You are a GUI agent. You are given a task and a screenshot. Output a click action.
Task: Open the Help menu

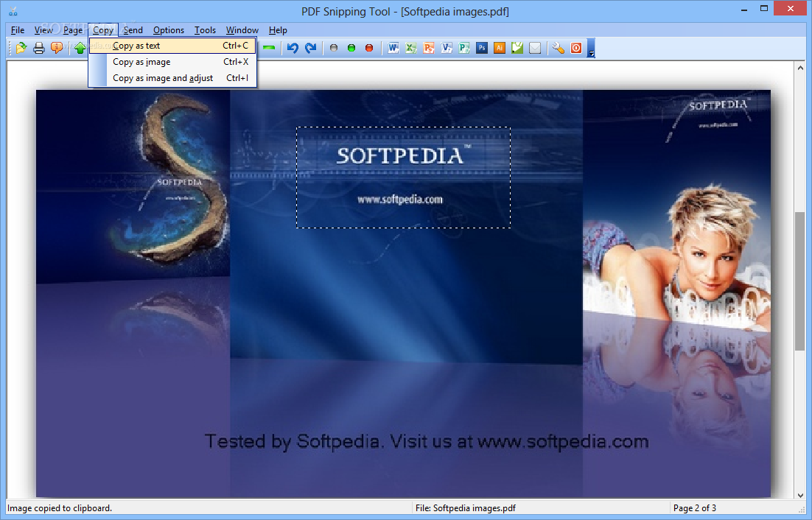(278, 30)
